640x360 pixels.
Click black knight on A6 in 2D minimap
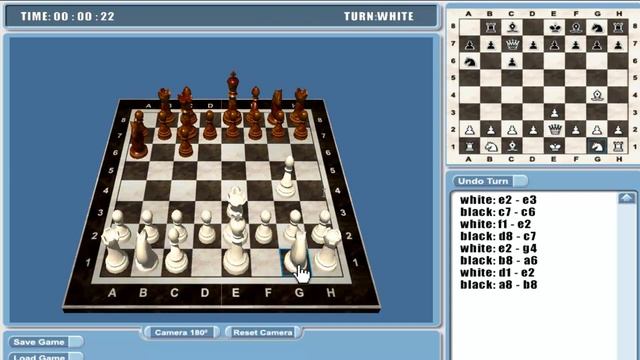click(x=469, y=61)
